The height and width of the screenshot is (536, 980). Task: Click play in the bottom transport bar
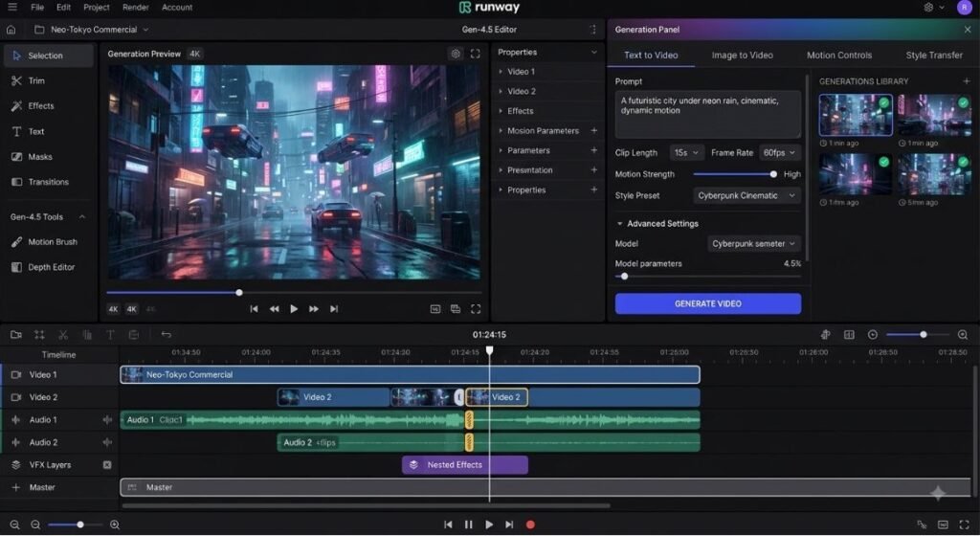coord(489,525)
